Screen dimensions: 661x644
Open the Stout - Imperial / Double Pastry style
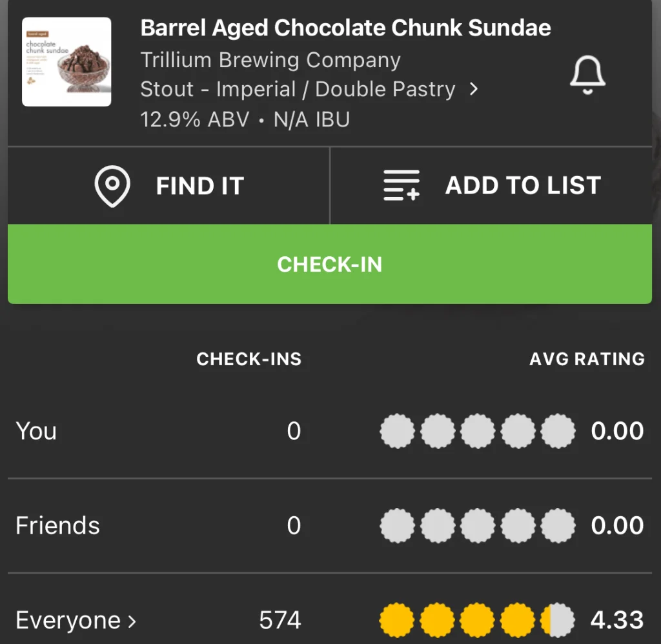(x=298, y=89)
